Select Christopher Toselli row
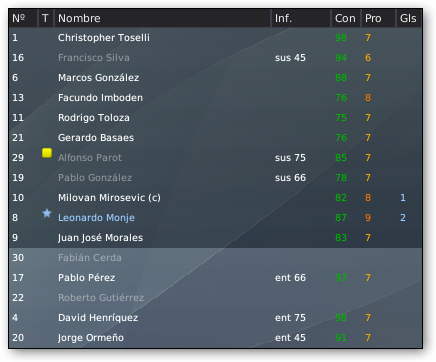 (x=215, y=38)
